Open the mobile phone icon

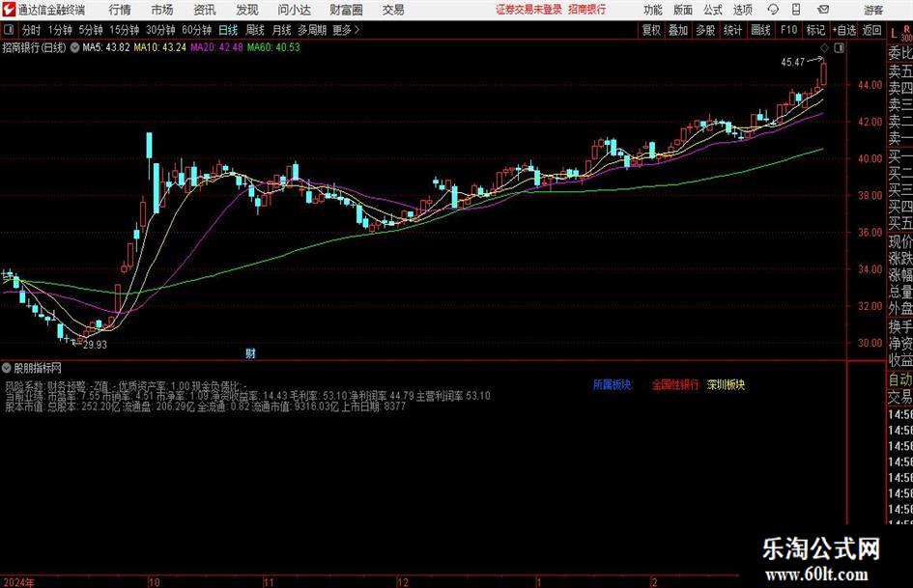click(x=796, y=10)
